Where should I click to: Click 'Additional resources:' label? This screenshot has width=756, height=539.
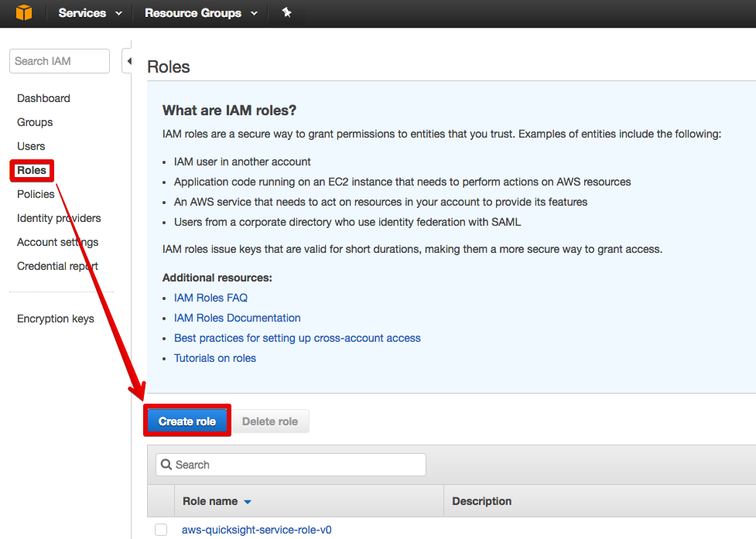pyautogui.click(x=217, y=278)
